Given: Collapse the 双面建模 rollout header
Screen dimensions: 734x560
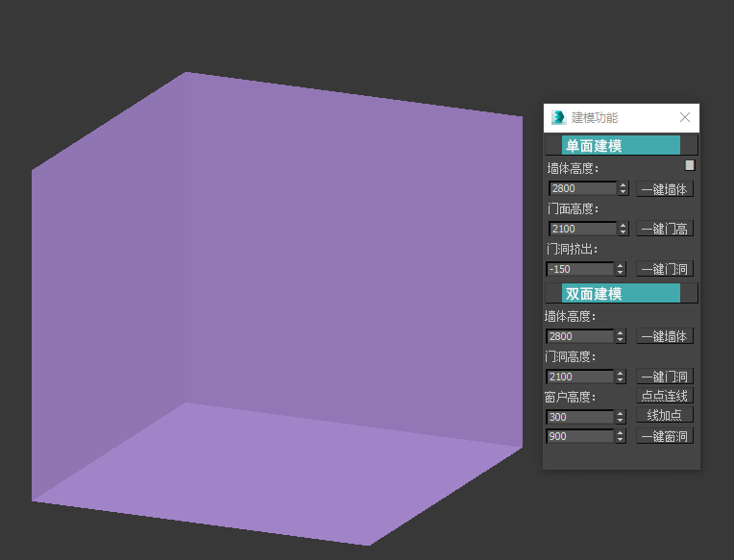Looking at the screenshot, I should pyautogui.click(x=622, y=293).
